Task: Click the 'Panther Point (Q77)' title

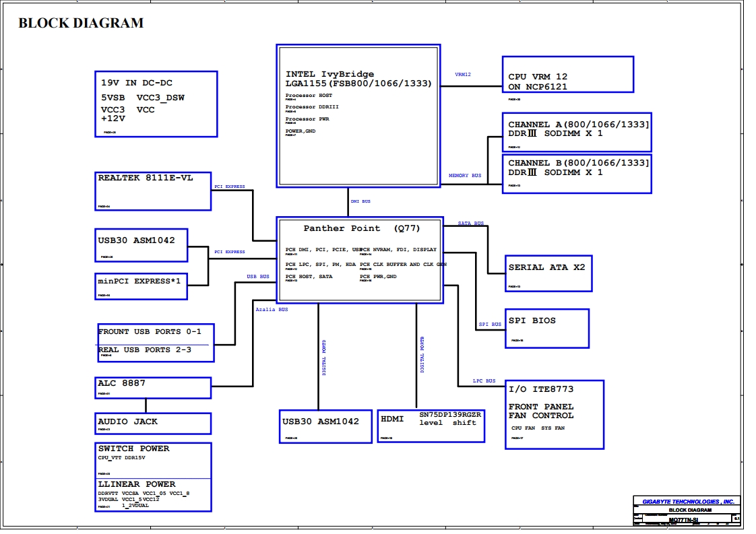Action: point(362,228)
